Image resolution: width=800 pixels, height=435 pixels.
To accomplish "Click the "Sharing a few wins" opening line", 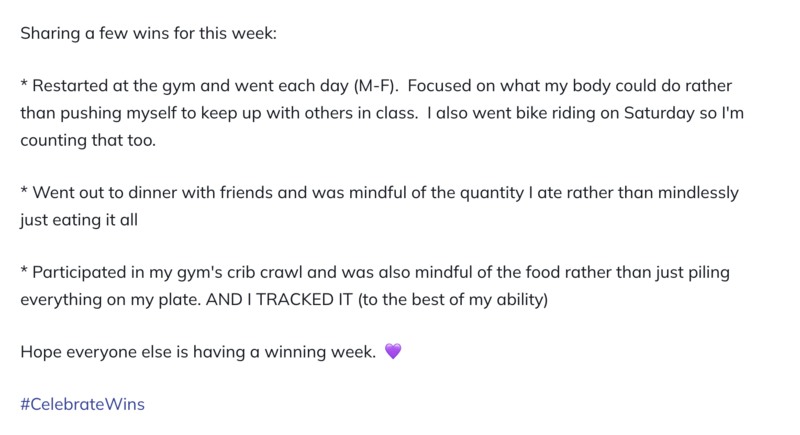I will (148, 33).
